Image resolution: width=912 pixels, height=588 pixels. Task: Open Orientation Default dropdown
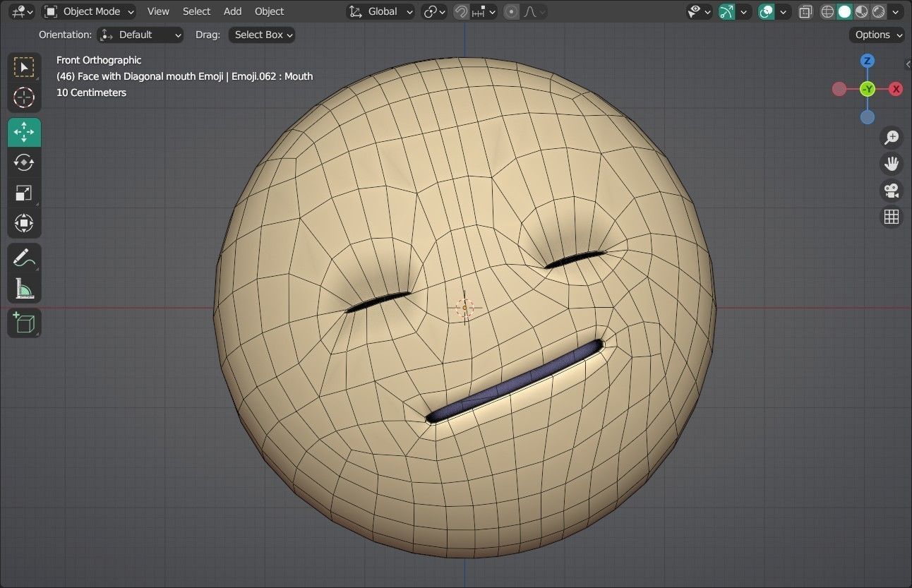tap(140, 35)
